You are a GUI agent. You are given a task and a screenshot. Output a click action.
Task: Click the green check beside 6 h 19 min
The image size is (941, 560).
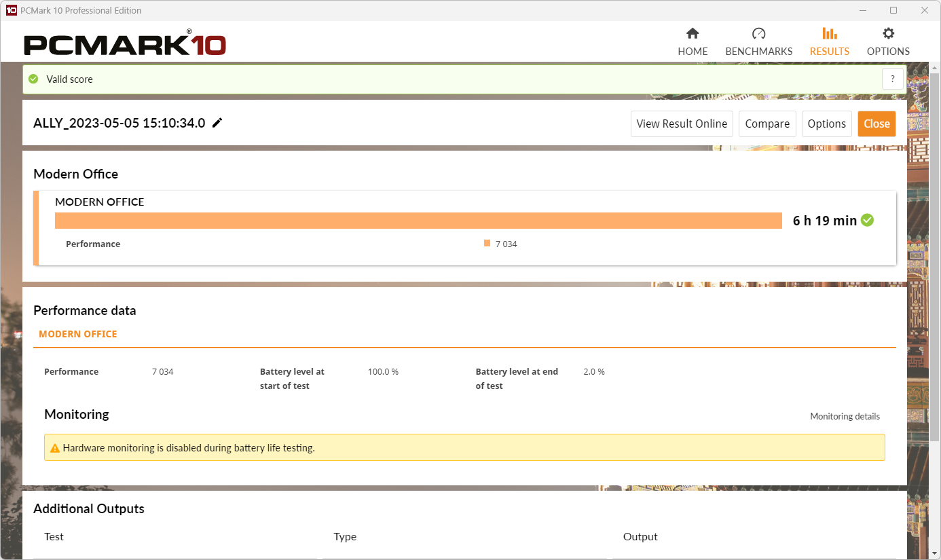pos(867,220)
